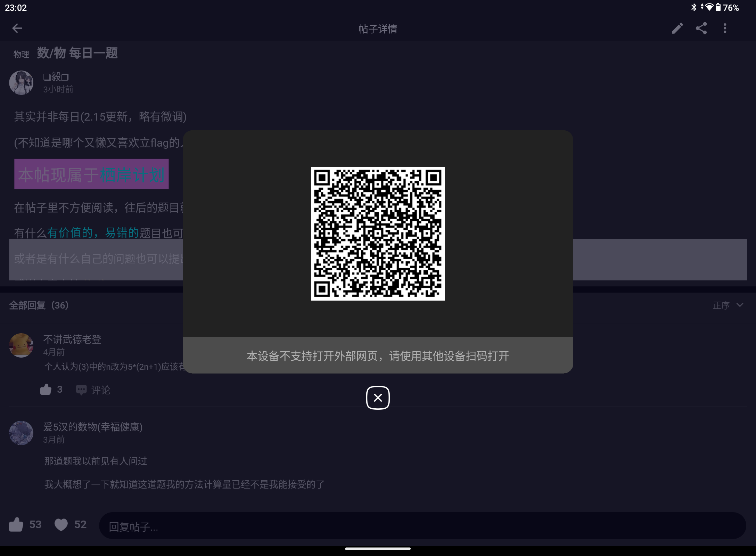Dismiss the QR code dialog with X
756x556 pixels.
[378, 398]
